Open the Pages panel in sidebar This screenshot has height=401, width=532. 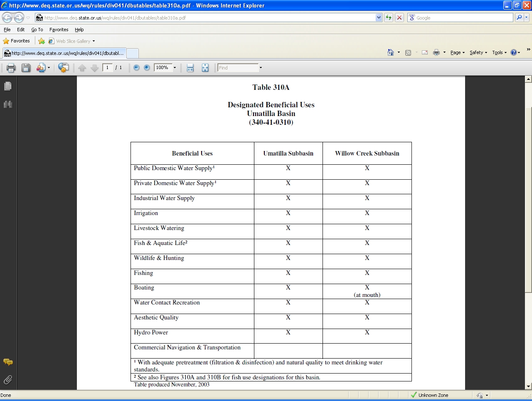pyautogui.click(x=8, y=86)
